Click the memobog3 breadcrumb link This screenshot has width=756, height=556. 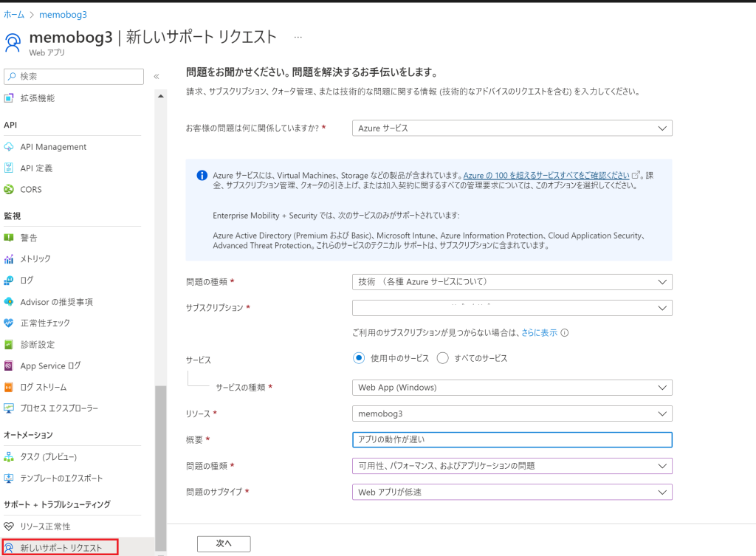click(63, 15)
